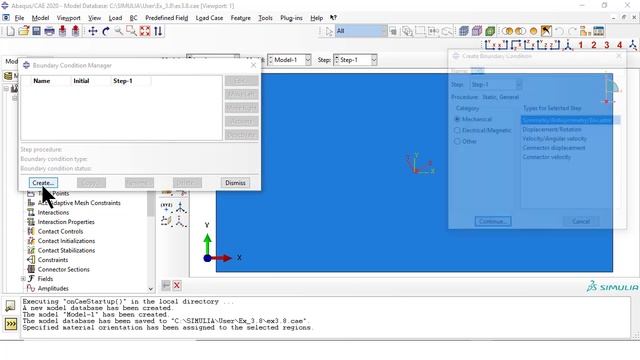Select Connector velocity type
Image resolution: width=640 pixels, height=360 pixels.
click(x=547, y=157)
